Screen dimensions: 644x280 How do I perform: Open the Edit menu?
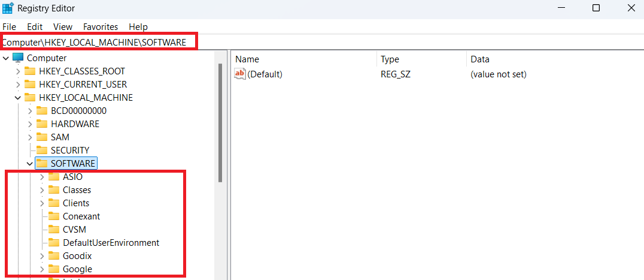click(35, 27)
